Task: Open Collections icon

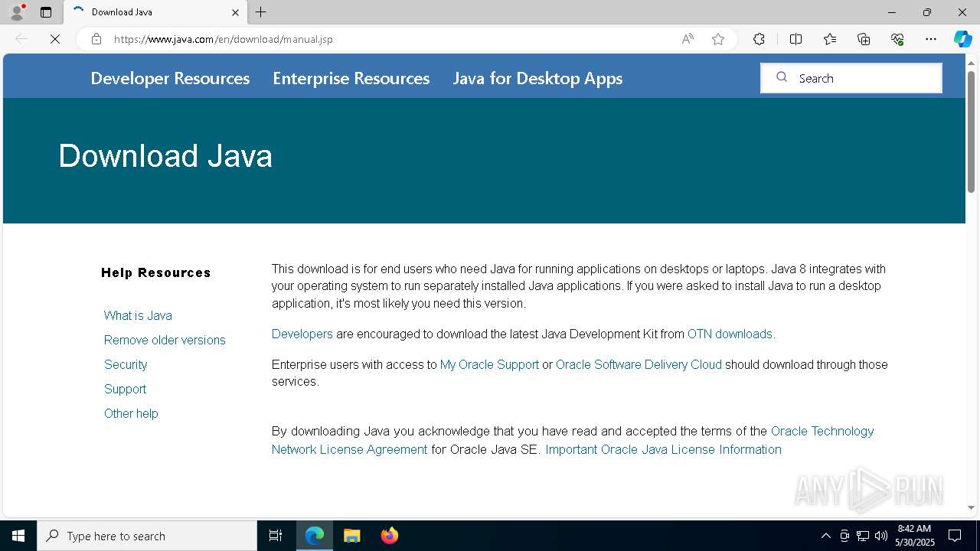Action: (864, 39)
